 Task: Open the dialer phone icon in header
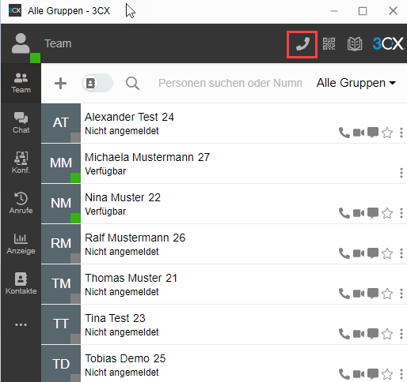302,44
